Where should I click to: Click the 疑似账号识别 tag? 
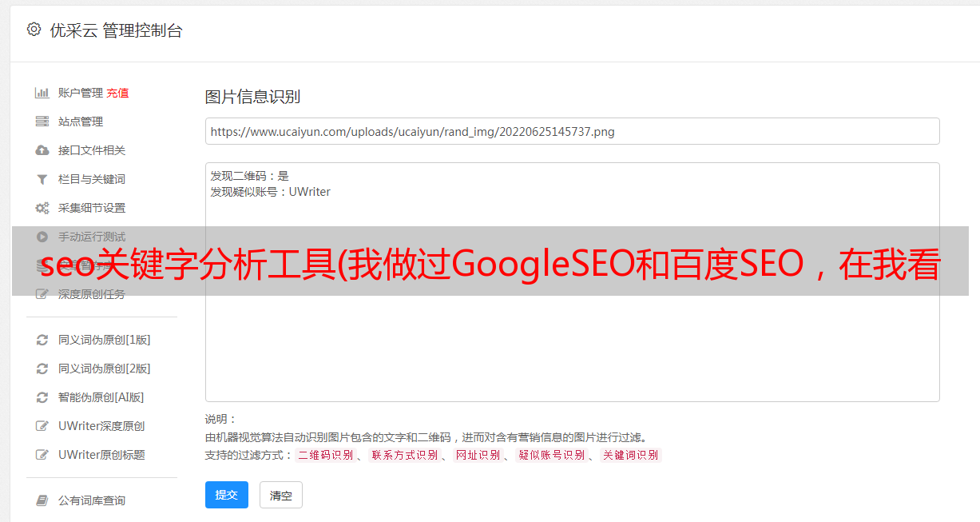tap(552, 455)
